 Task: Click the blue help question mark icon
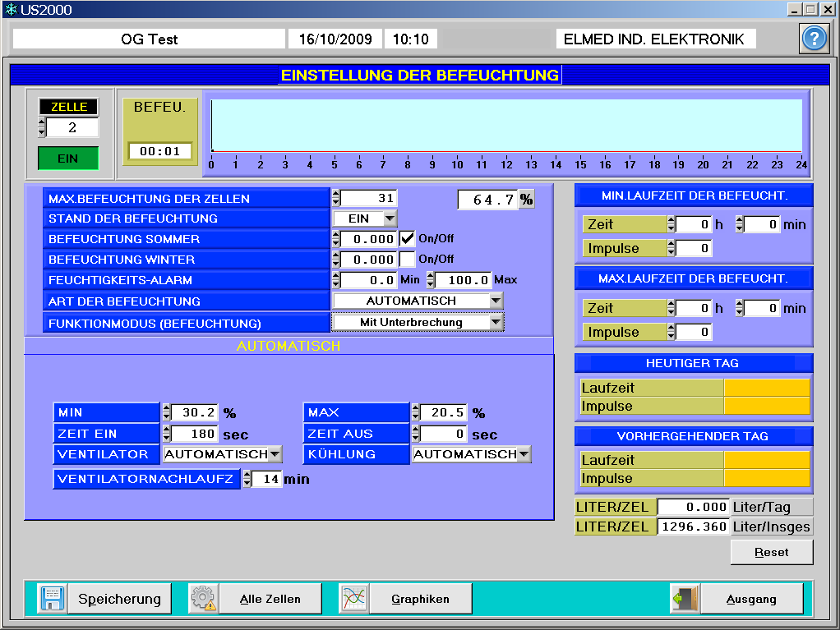813,39
